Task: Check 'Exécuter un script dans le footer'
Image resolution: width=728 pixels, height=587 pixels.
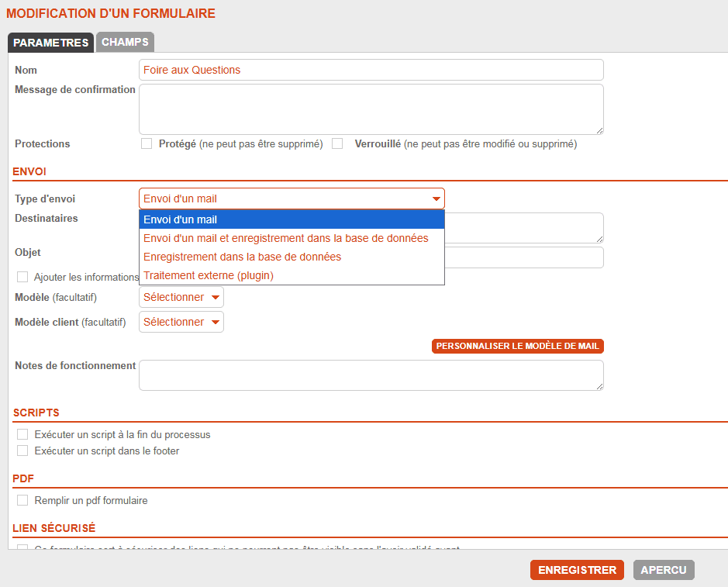Action: (22, 451)
